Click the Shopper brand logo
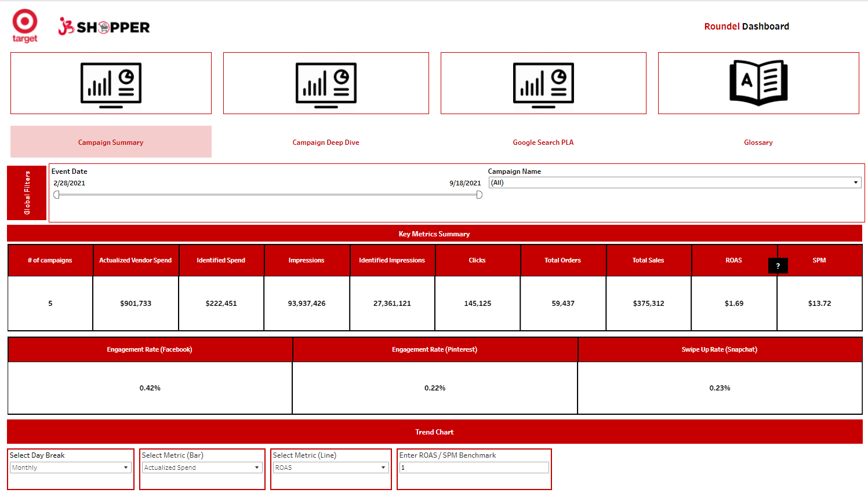The height and width of the screenshot is (493, 868). [x=104, y=25]
